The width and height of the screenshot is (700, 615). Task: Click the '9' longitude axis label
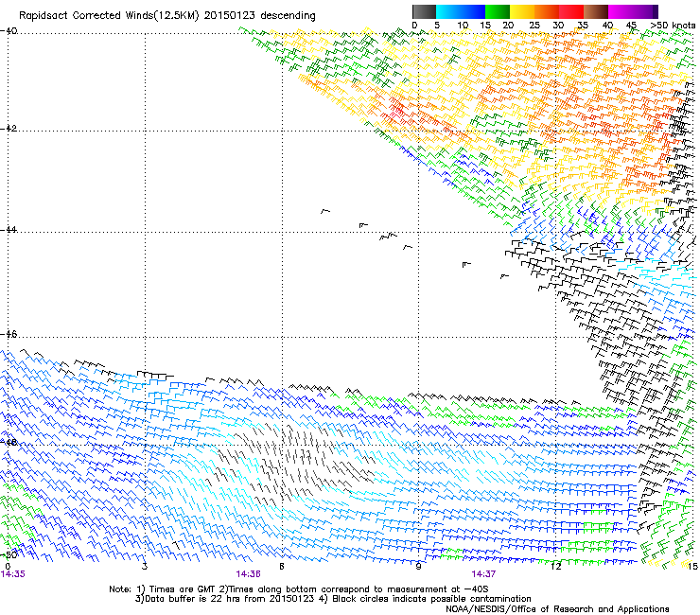pyautogui.click(x=418, y=567)
